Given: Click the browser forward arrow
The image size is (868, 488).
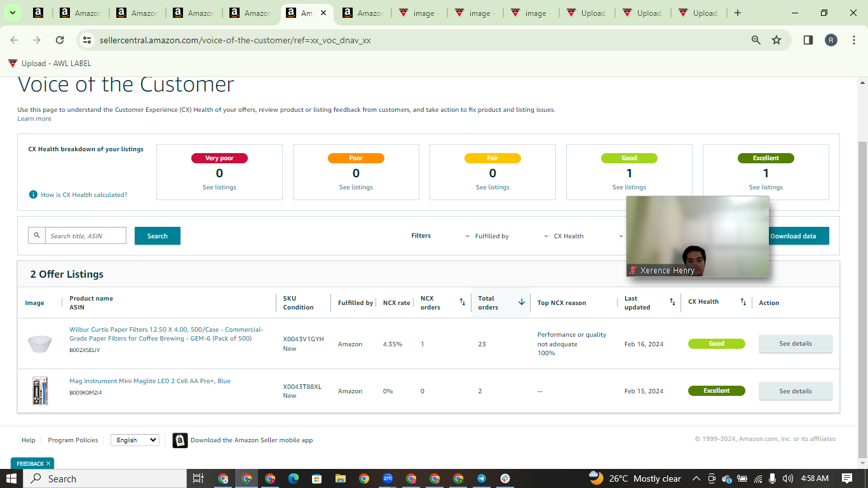Looking at the screenshot, I should click(x=37, y=40).
